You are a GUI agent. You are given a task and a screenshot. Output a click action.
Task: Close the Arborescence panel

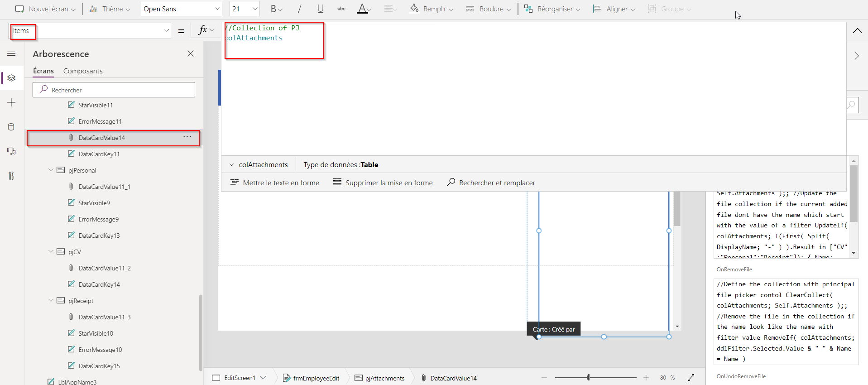tap(191, 54)
